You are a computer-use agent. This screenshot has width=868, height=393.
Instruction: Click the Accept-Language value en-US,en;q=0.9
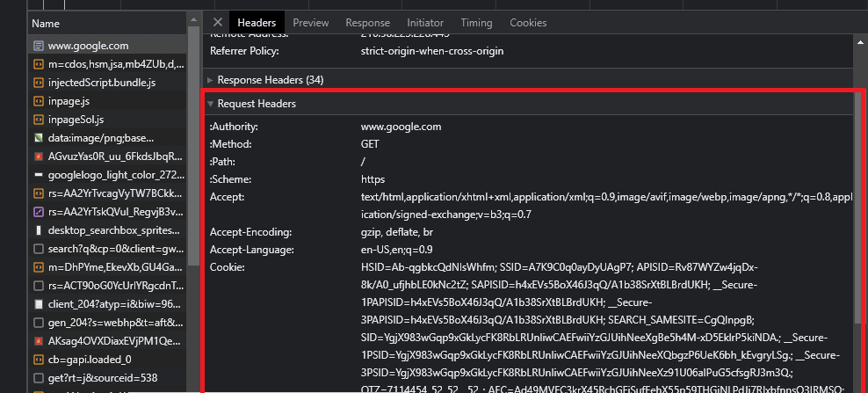coord(397,250)
